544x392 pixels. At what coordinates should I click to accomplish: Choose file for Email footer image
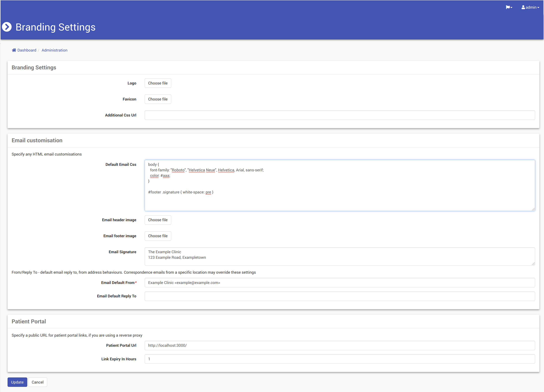pyautogui.click(x=158, y=236)
